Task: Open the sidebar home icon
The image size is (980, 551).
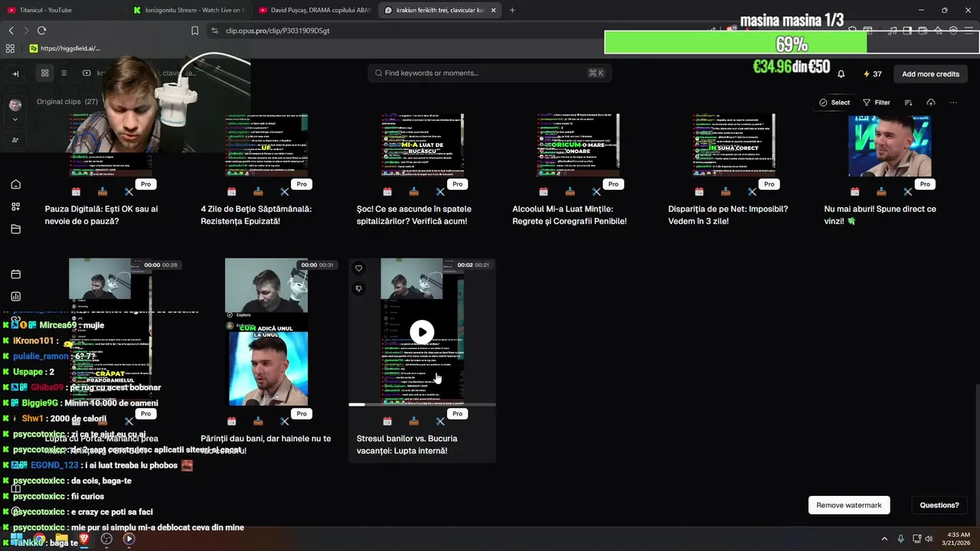Action: click(15, 184)
